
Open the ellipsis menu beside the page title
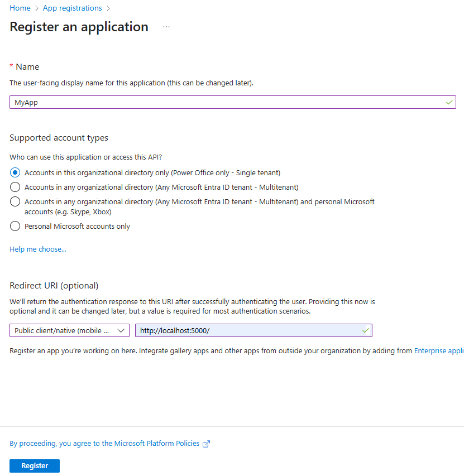(166, 27)
